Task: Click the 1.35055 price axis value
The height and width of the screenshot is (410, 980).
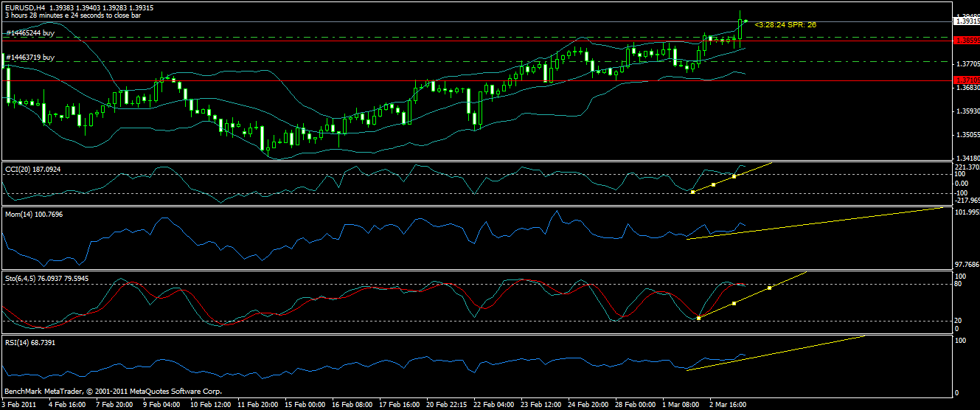Action: pyautogui.click(x=967, y=135)
